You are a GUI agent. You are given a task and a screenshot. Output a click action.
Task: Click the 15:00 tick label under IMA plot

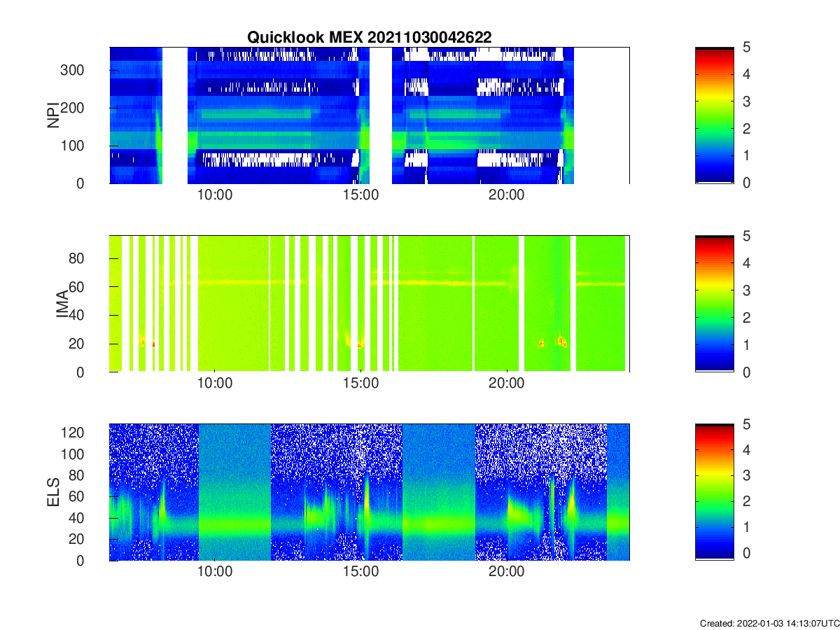point(360,384)
